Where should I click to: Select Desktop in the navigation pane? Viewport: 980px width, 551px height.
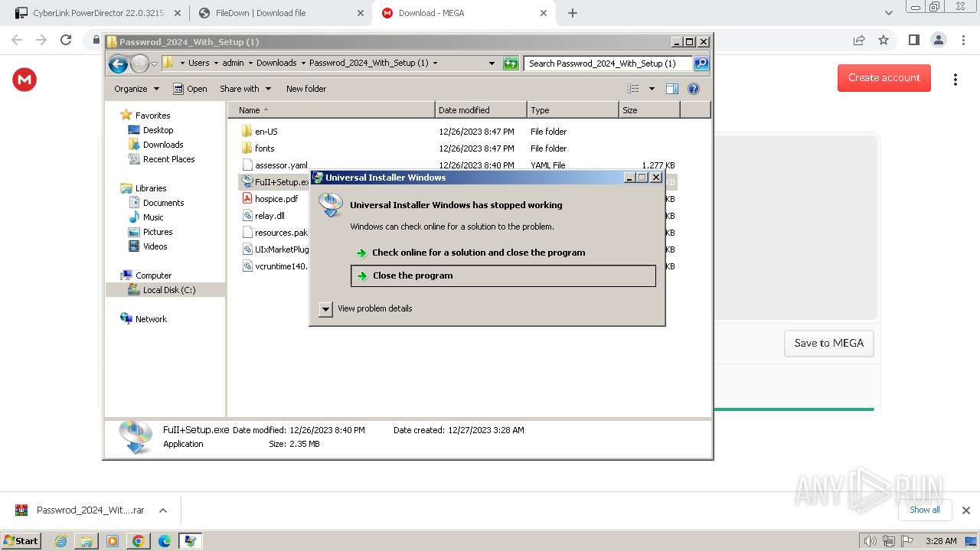point(158,130)
